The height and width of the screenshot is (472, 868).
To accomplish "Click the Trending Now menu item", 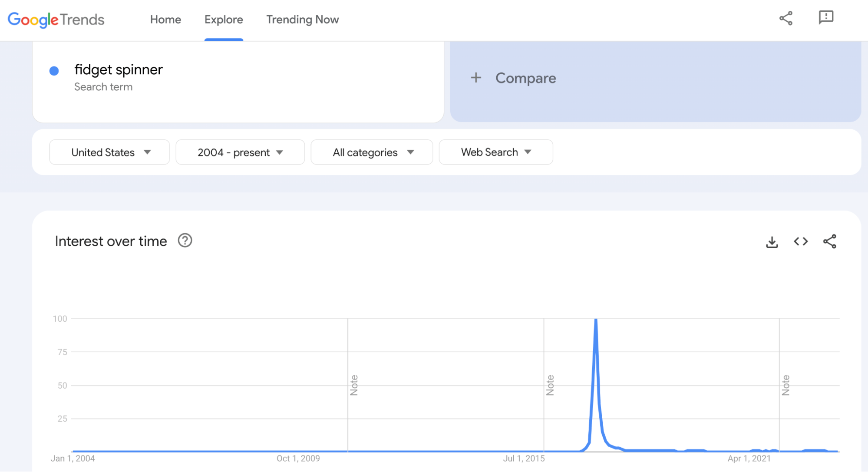I will point(302,19).
